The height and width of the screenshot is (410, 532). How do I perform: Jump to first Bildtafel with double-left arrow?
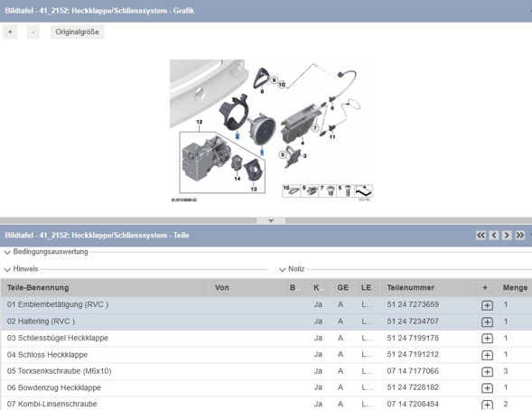[481, 235]
